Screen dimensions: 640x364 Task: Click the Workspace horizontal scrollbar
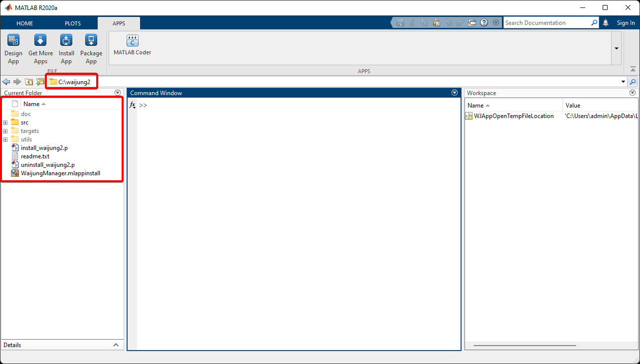[524, 345]
